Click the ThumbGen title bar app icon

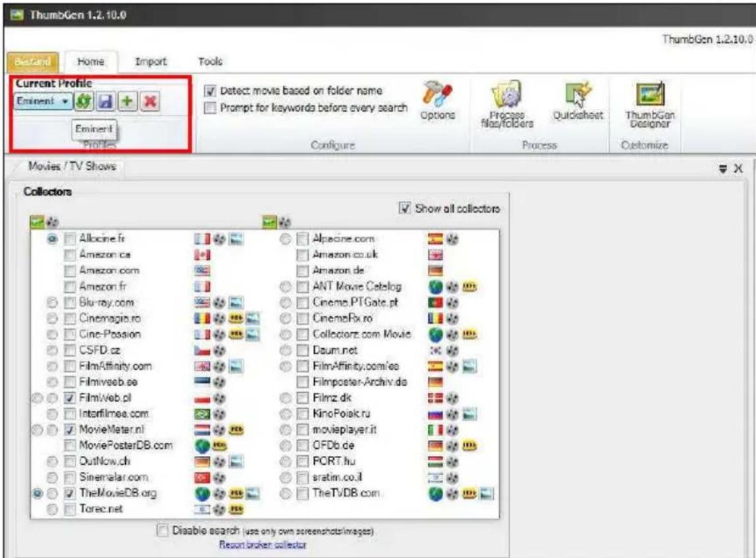(17, 15)
